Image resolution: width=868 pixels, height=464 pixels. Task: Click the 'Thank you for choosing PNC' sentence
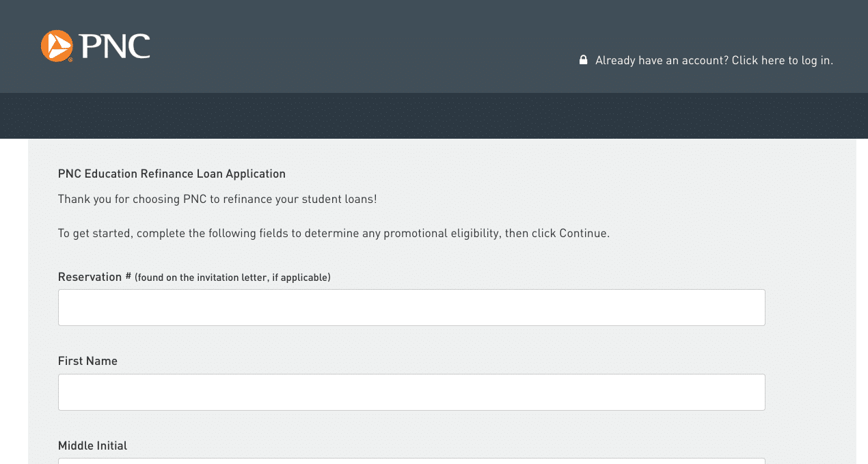(217, 199)
